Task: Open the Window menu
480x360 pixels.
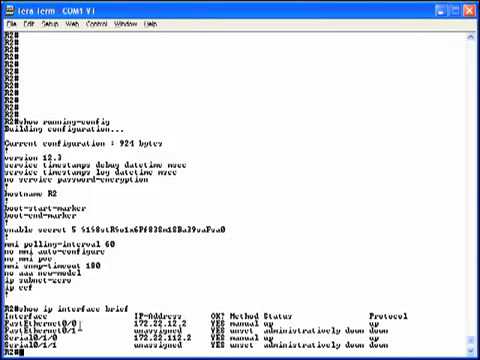Action: pos(126,24)
